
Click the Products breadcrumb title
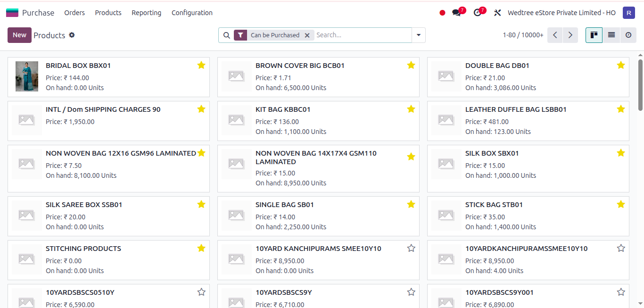coord(49,35)
